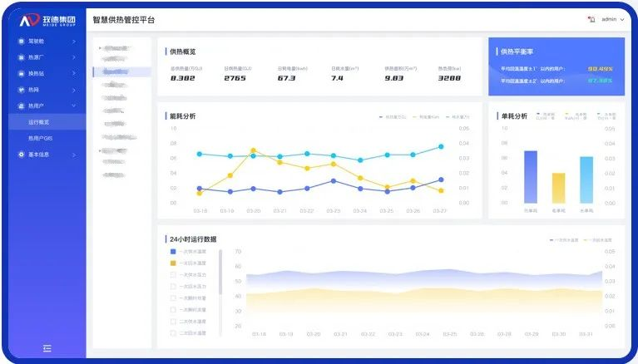The image size is (638, 364).
Task: Click the 24小时运行数据 panel heading
Action: 193,239
